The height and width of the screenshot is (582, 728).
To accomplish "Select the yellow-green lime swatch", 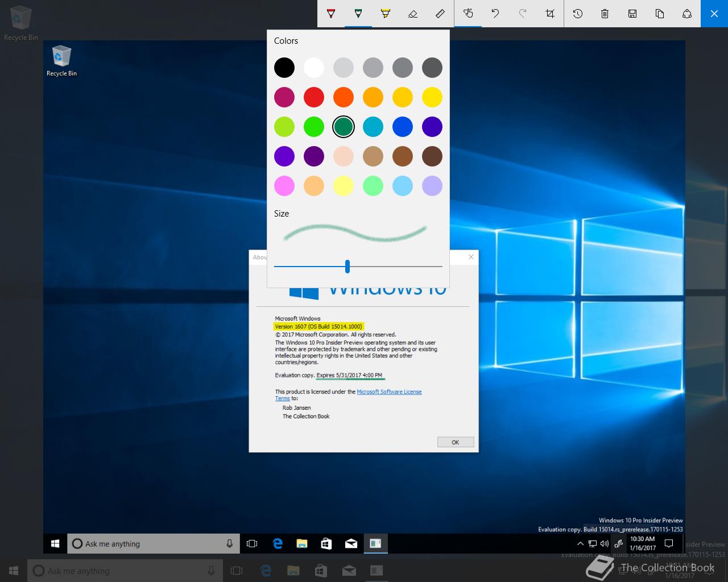I will (x=284, y=127).
